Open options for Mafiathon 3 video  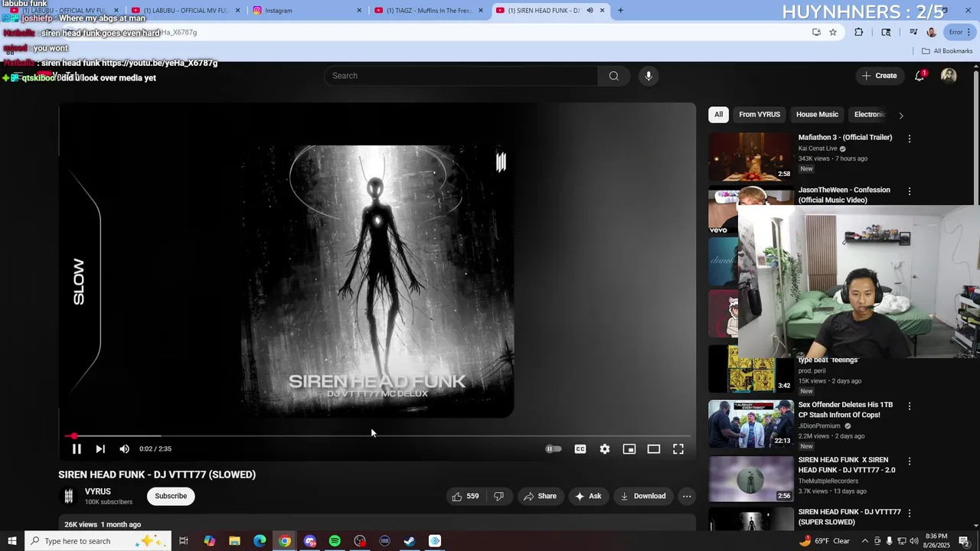[x=910, y=139]
